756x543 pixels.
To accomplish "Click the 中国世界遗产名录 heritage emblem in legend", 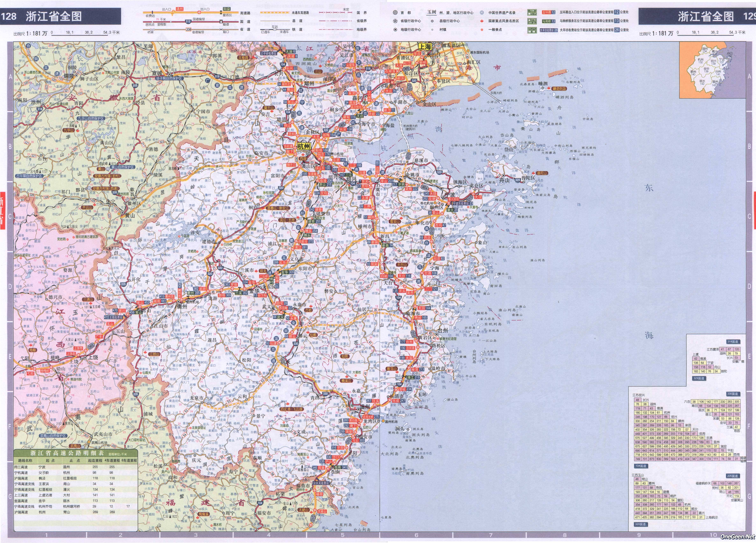I will point(482,13).
